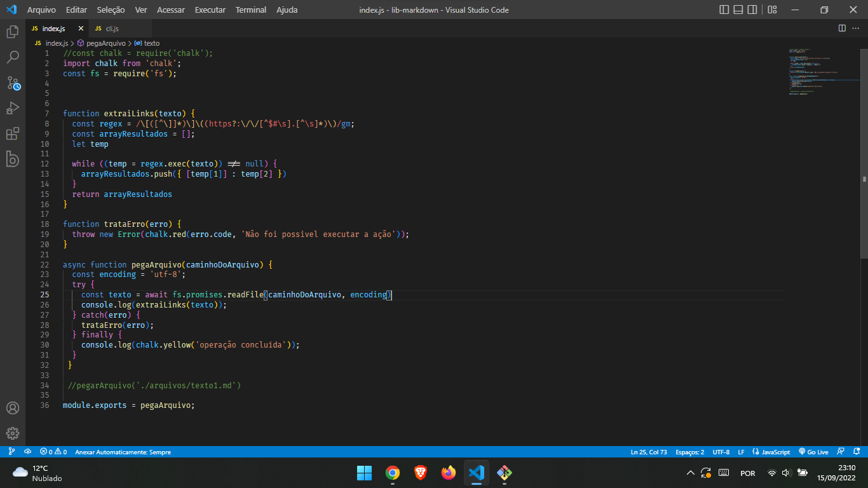Open notifications bell in status bar
This screenshot has width=868, height=488.
click(857, 452)
